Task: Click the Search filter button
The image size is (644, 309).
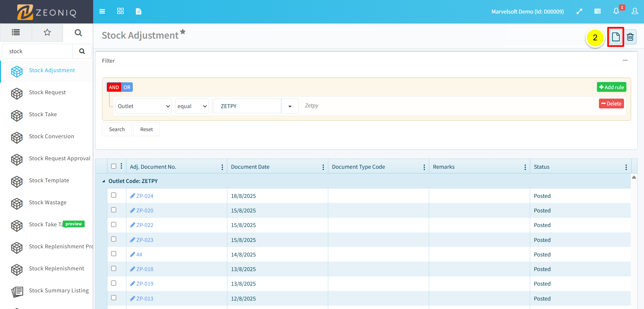Action: (117, 129)
